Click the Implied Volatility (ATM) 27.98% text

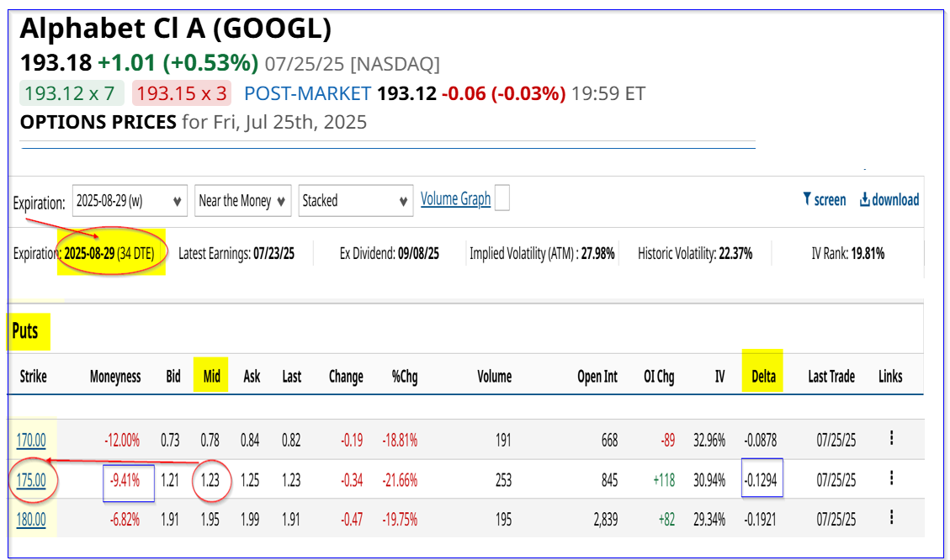click(x=542, y=253)
